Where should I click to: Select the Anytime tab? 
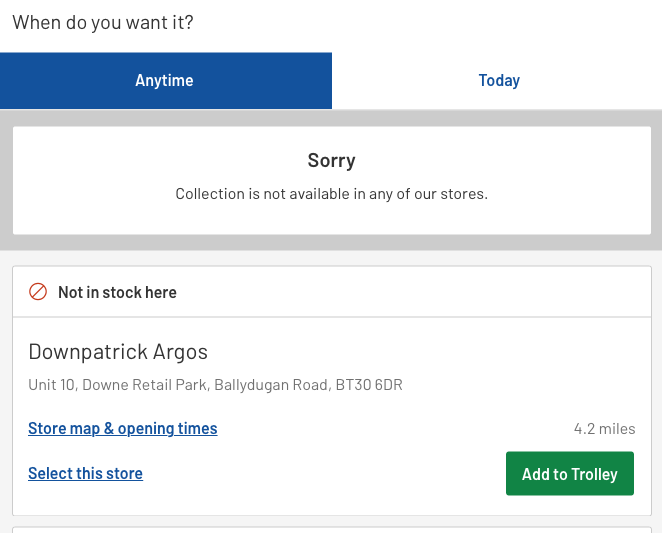point(166,81)
